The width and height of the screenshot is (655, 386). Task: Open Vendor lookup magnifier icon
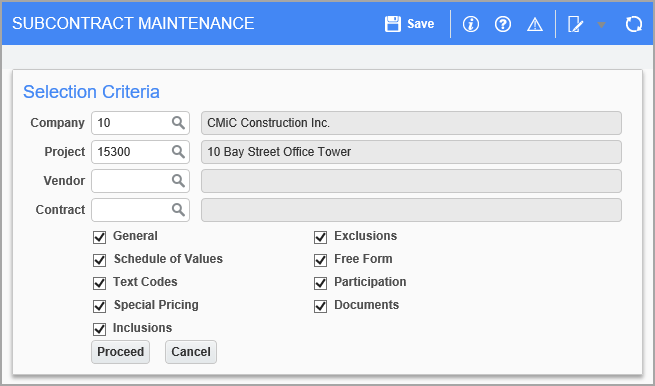pyautogui.click(x=178, y=181)
